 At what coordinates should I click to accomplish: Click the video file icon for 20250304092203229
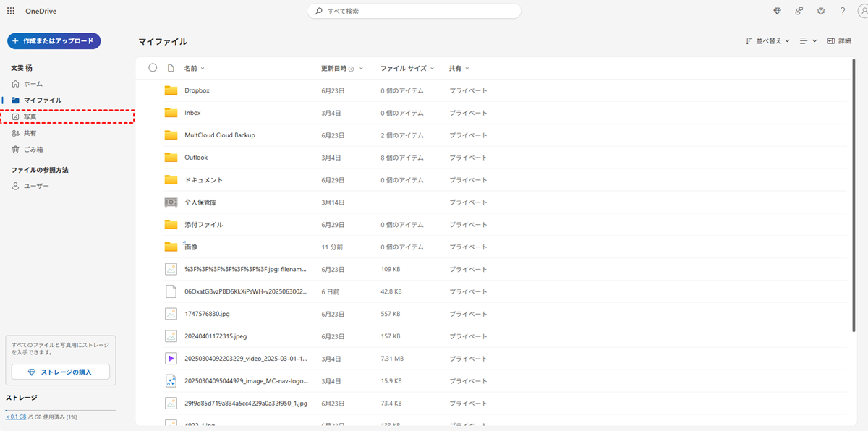click(x=171, y=359)
